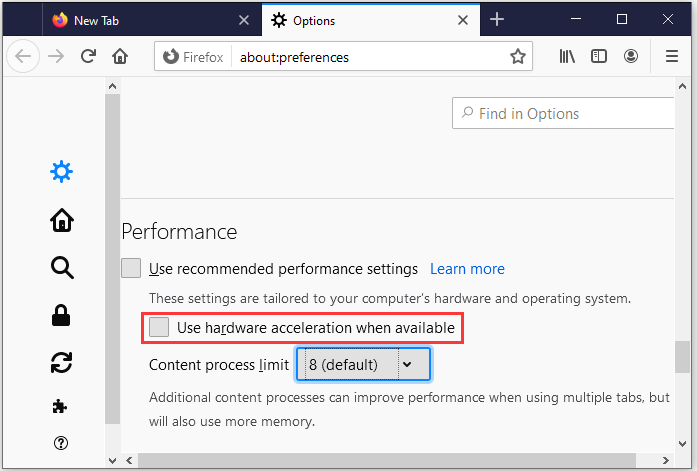Enable Use hardware acceleration when available
Image resolution: width=697 pixels, height=471 pixels.
[159, 327]
